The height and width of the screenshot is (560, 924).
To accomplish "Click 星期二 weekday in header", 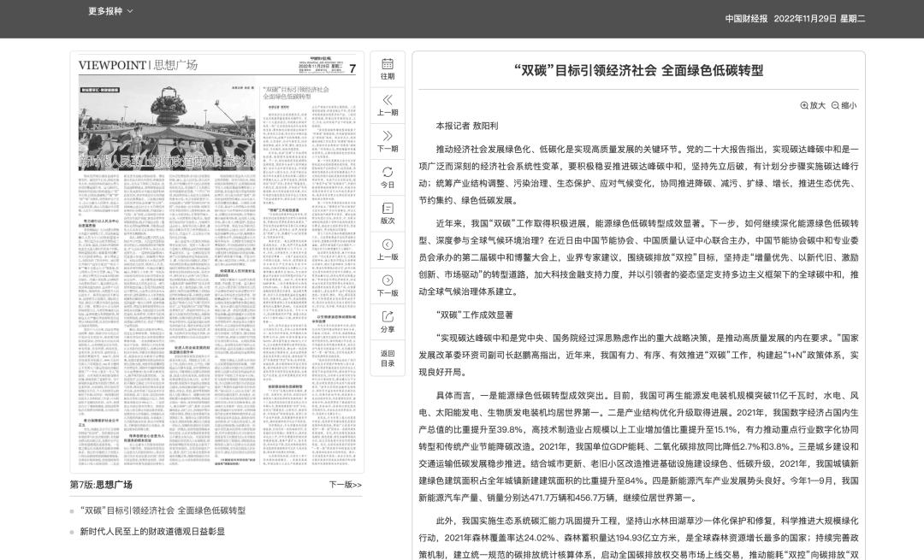I will [x=853, y=19].
